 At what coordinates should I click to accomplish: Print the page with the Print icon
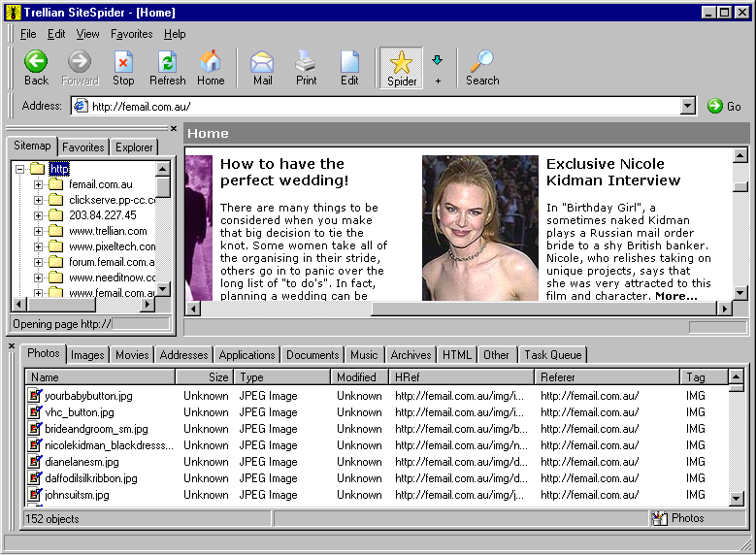(x=306, y=67)
